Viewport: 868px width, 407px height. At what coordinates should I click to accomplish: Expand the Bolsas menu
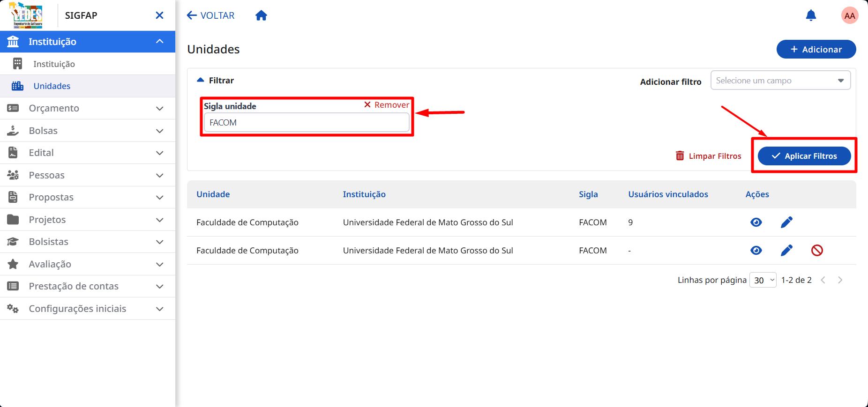pyautogui.click(x=88, y=131)
